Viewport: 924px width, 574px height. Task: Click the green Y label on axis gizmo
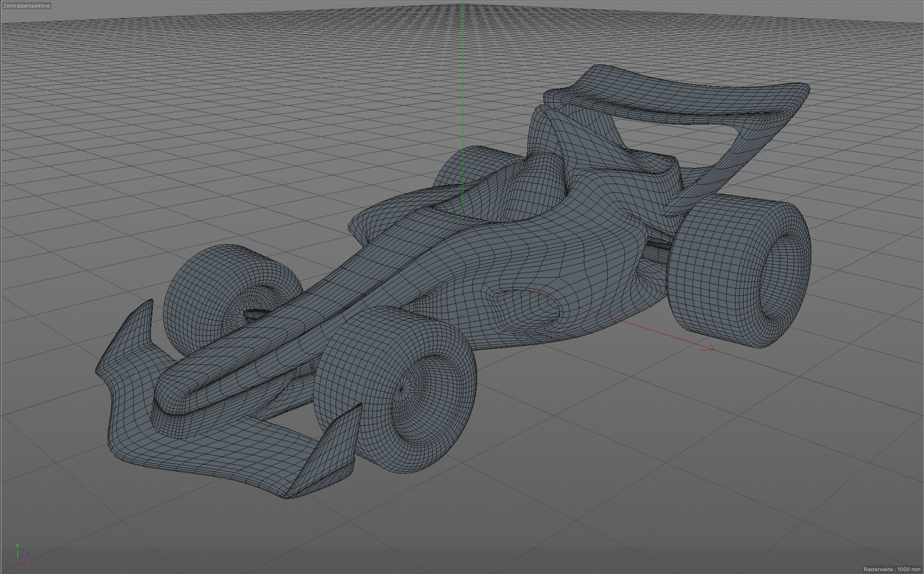17,546
